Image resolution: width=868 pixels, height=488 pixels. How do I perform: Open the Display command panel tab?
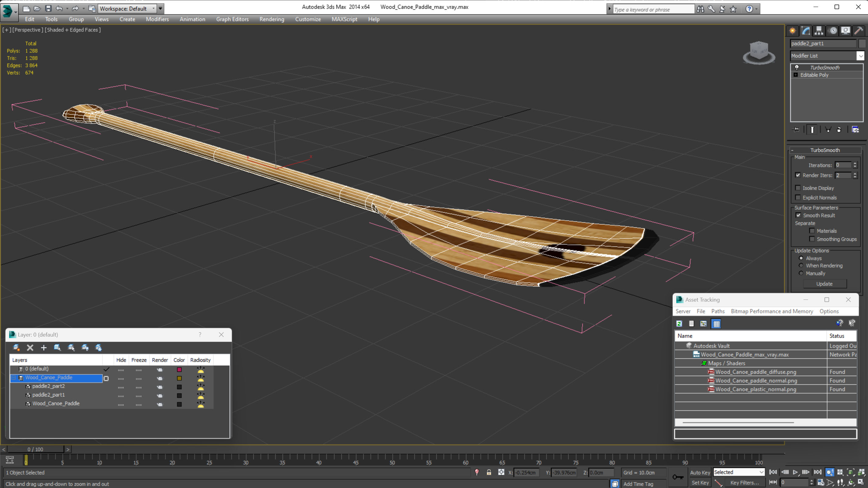tap(845, 31)
